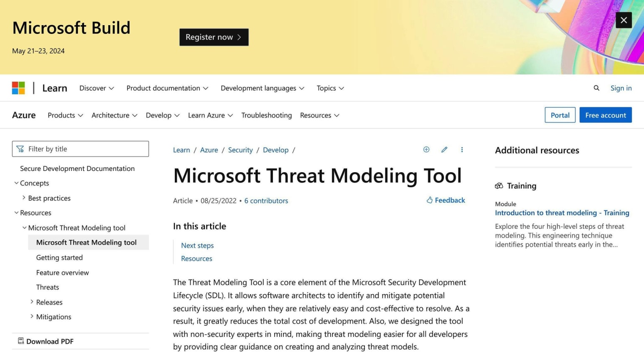Open the Architecture dropdown
Image resolution: width=644 pixels, height=362 pixels.
(x=114, y=115)
